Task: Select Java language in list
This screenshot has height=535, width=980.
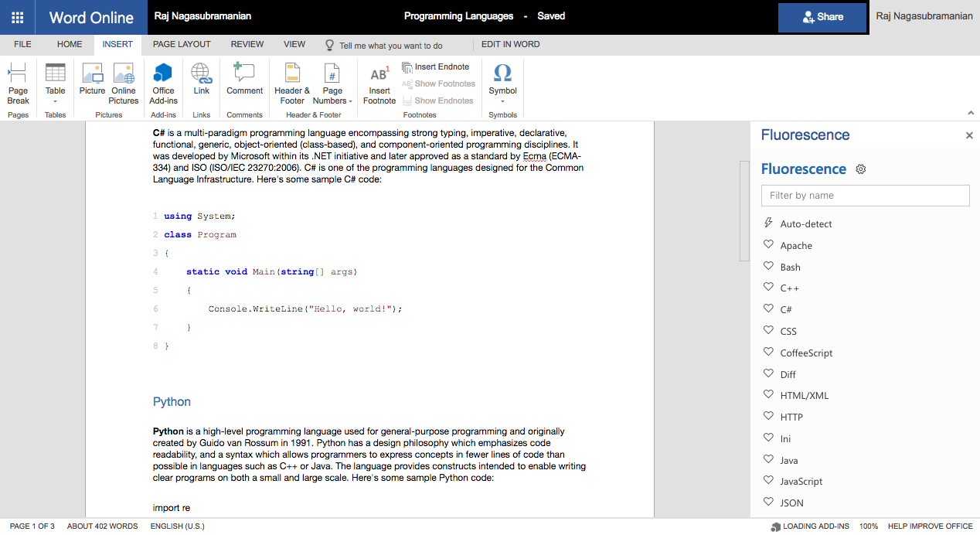Action: click(x=789, y=460)
